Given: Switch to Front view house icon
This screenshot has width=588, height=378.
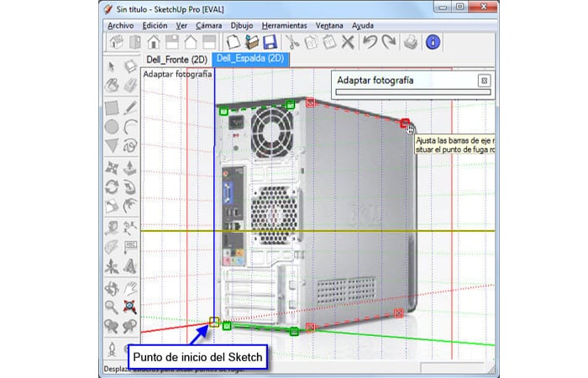Looking at the screenshot, I should coord(154,42).
